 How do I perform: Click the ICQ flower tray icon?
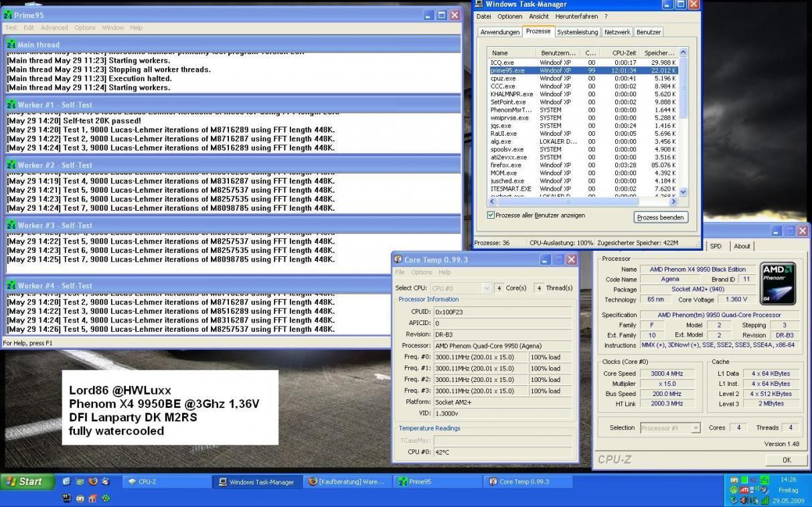click(x=734, y=490)
